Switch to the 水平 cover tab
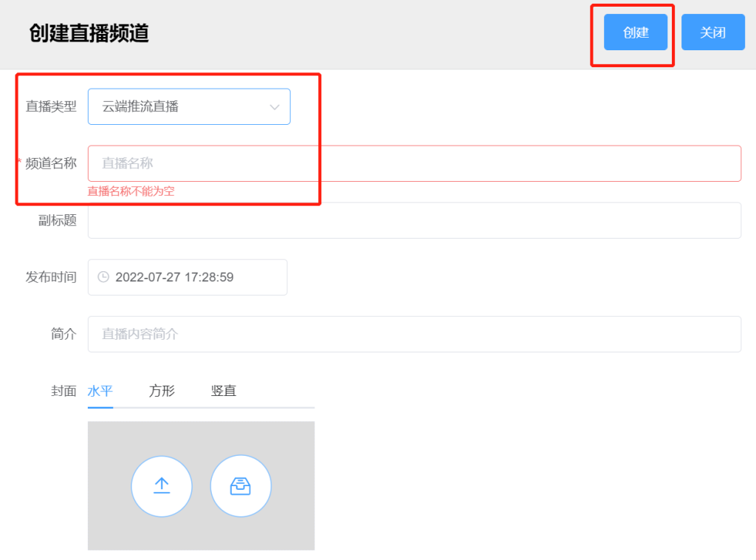Viewport: 756px width, 560px height. pos(100,391)
